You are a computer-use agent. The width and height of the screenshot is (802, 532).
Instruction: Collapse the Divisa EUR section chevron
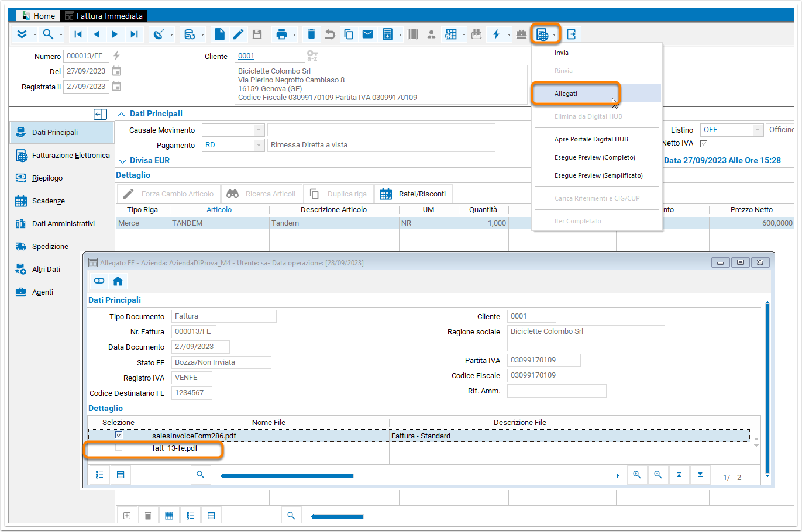[123, 161]
